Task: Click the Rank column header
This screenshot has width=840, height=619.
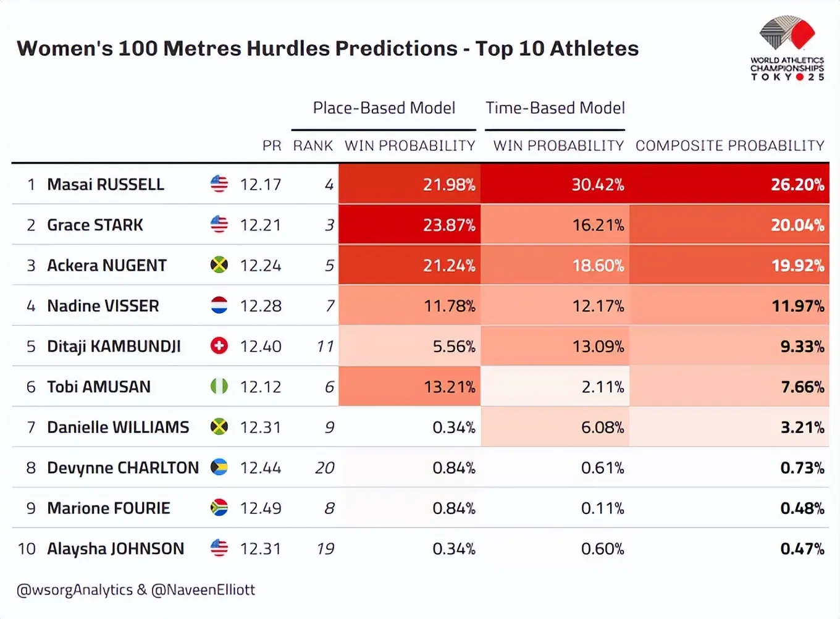Action: 313,146
